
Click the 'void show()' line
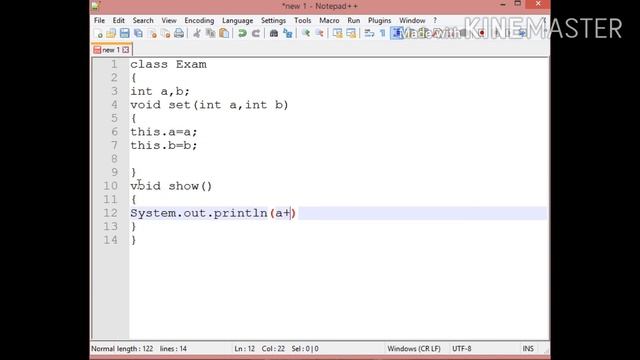tap(171, 186)
